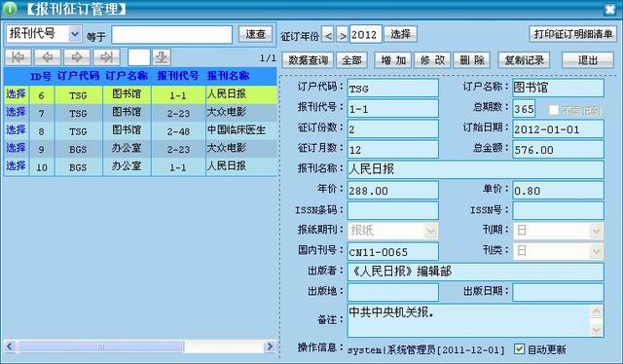This screenshot has width=623, height=364.
Task: Click the empty 出版地 field
Action: 393,292
